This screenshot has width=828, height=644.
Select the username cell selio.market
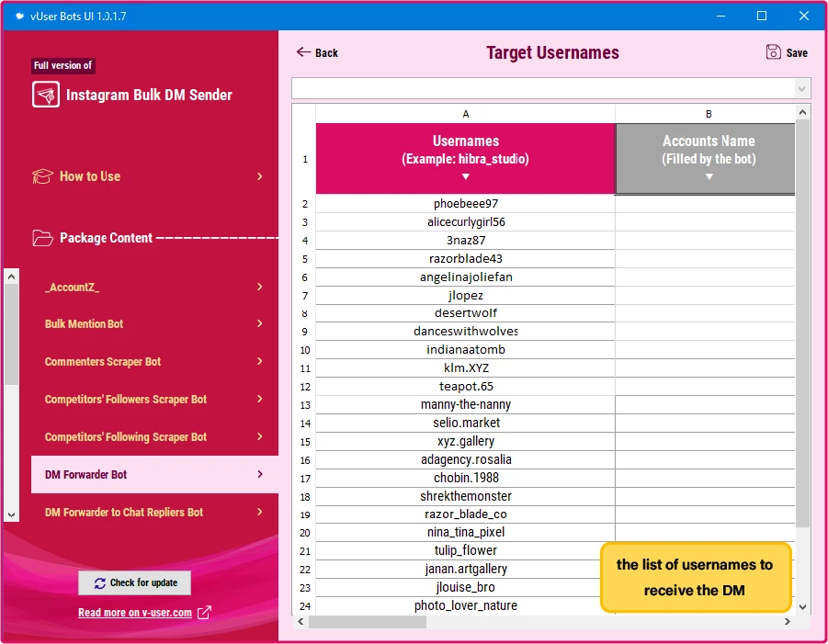tap(465, 423)
